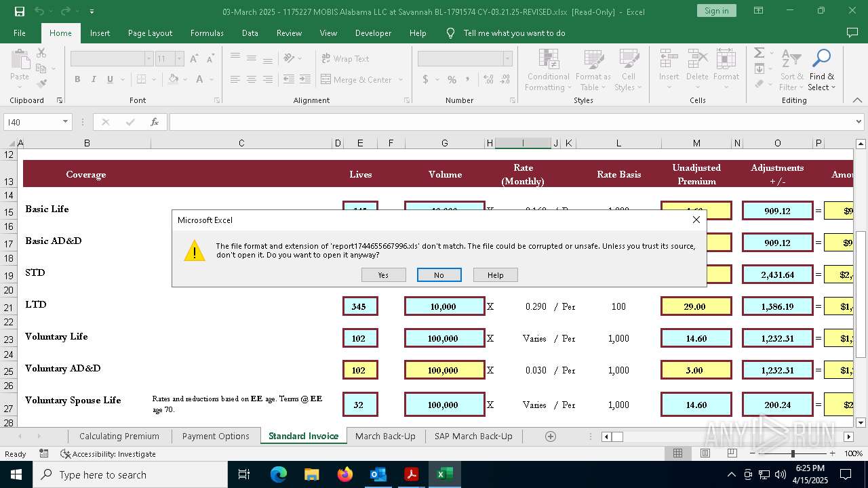Open the font name dropdown
868x488 pixels.
tap(149, 59)
